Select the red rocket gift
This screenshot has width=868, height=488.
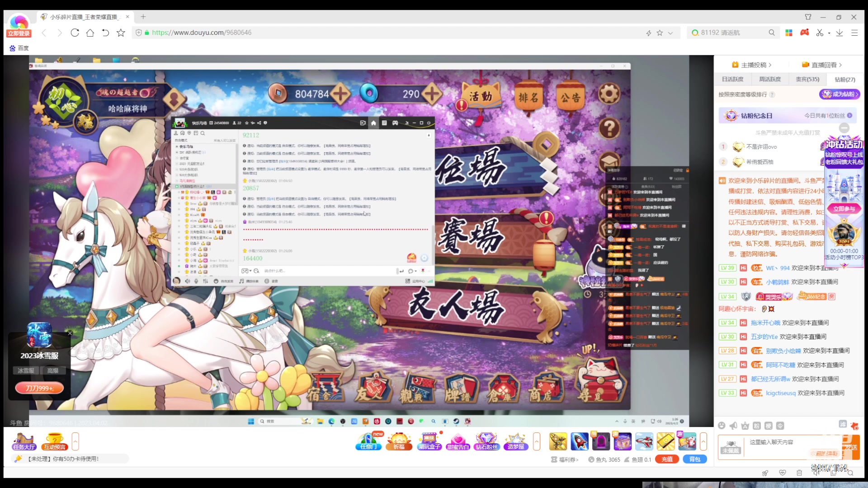(x=579, y=441)
